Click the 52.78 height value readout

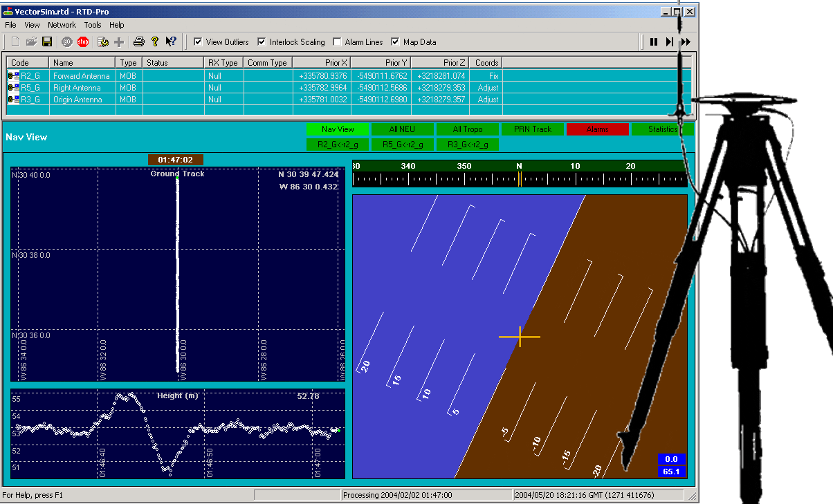click(308, 396)
